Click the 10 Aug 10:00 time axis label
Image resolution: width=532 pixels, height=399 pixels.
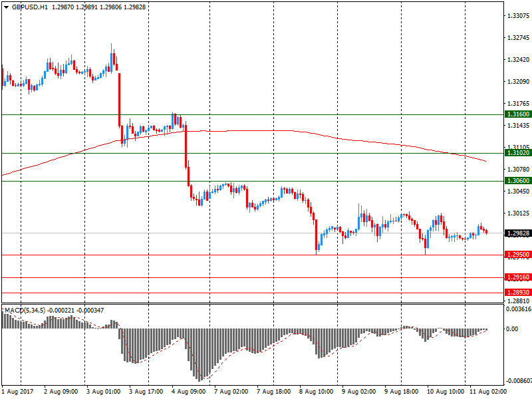446,392
